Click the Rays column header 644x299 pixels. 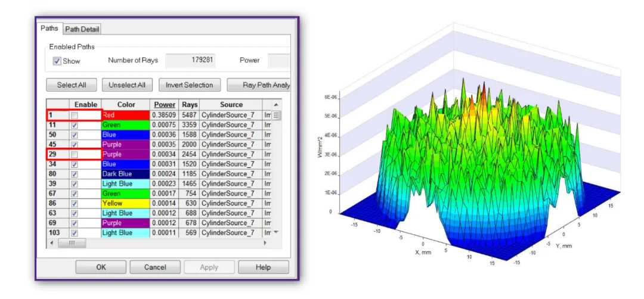click(190, 105)
